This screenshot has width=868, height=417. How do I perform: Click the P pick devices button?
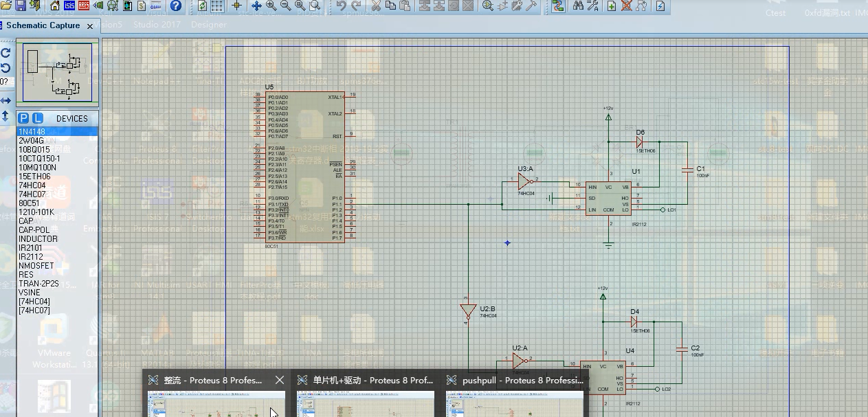click(x=23, y=118)
